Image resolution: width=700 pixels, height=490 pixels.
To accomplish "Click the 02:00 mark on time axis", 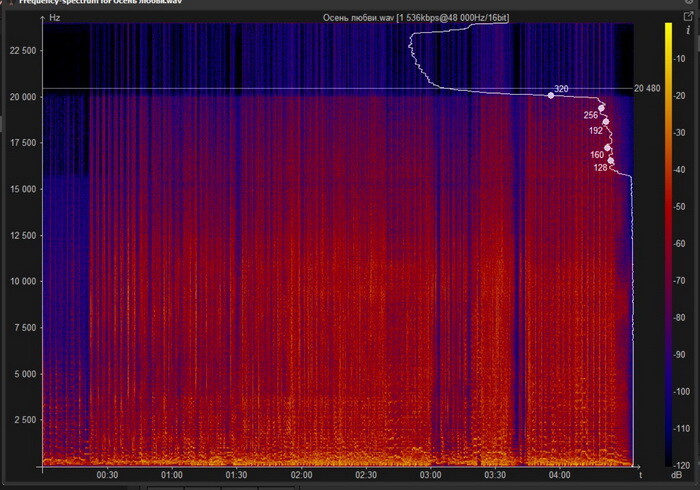I will coord(301,476).
